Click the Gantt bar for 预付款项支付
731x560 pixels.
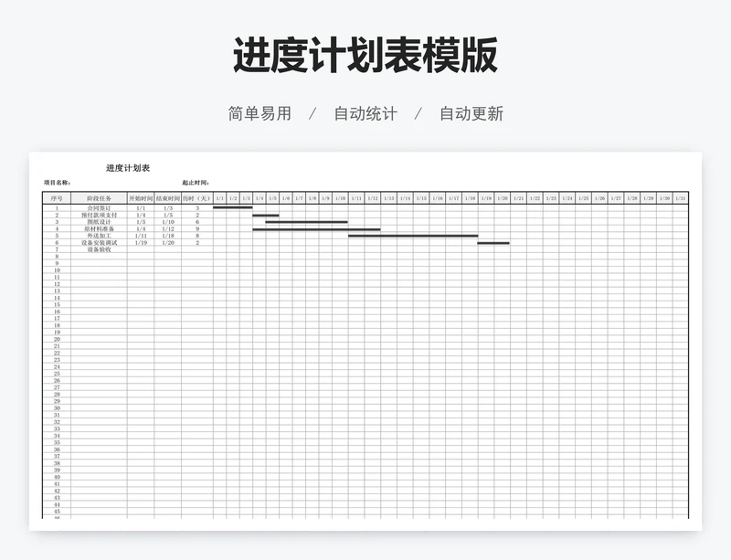pyautogui.click(x=266, y=216)
